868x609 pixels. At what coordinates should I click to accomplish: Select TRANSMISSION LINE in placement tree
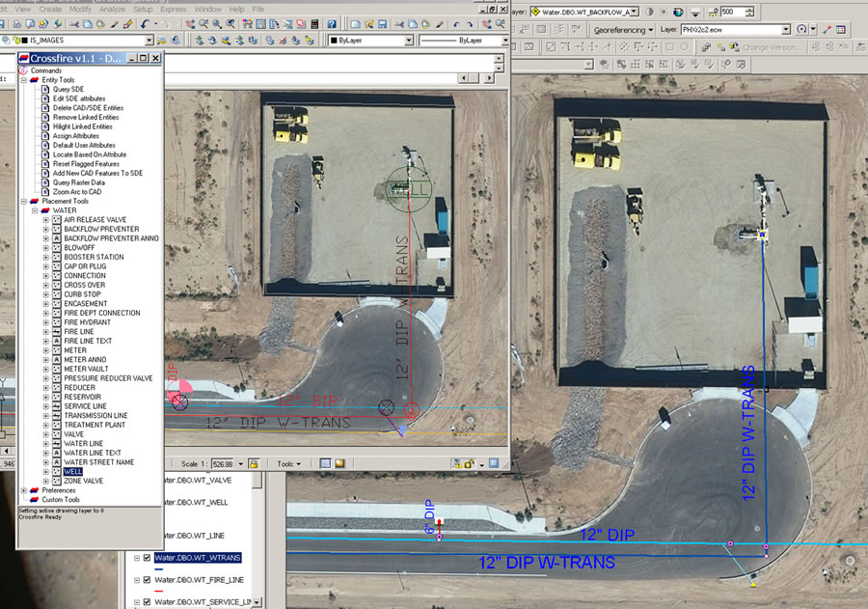click(95, 416)
